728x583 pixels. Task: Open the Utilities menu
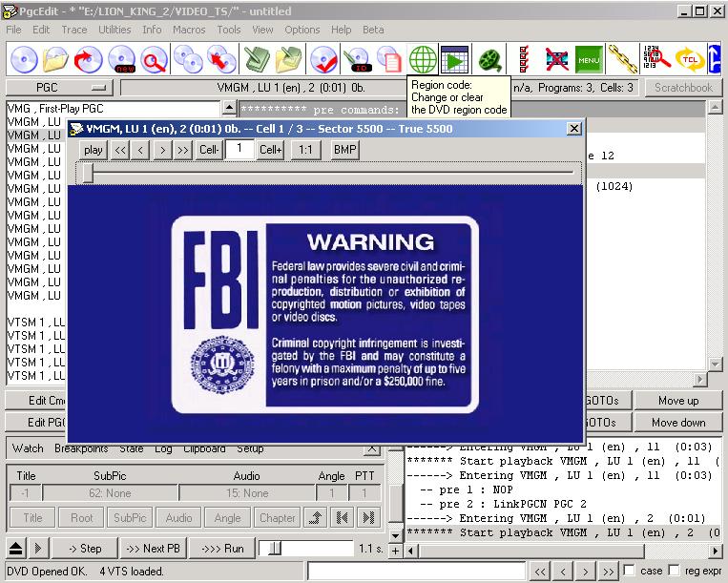pos(114,30)
